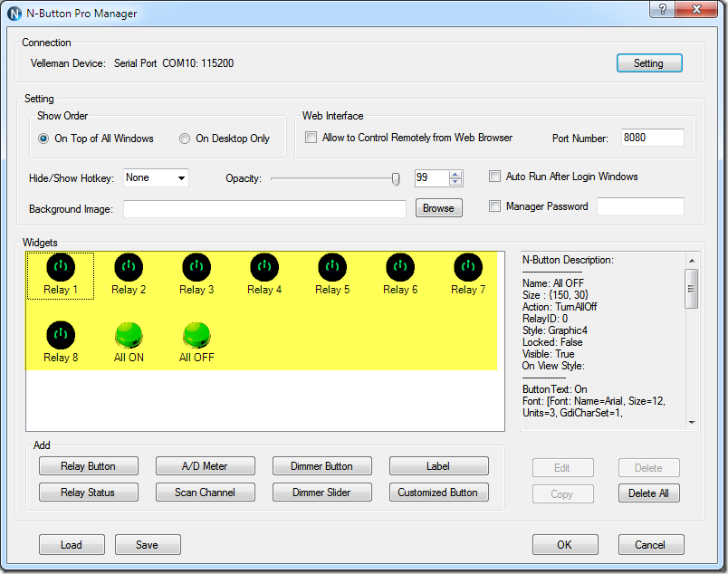The width and height of the screenshot is (728, 574).
Task: Click the help question mark button
Action: coord(663,9)
